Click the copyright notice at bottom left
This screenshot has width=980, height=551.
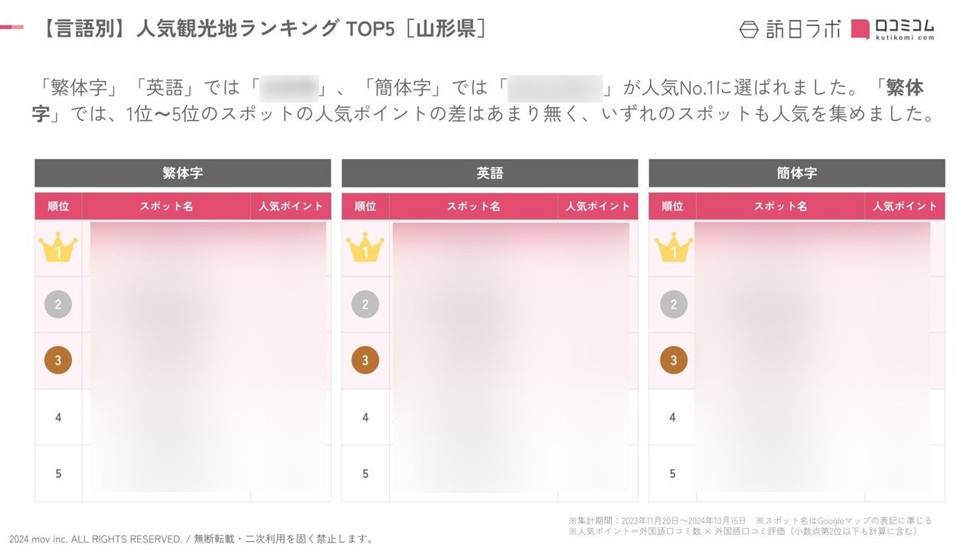click(x=192, y=539)
